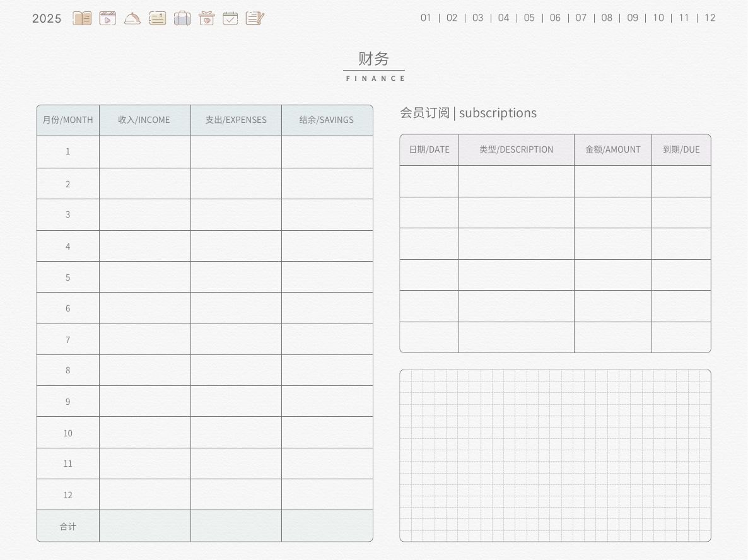Select the savings cell for month 3
Image resolution: width=748 pixels, height=560 pixels.
[327, 214]
